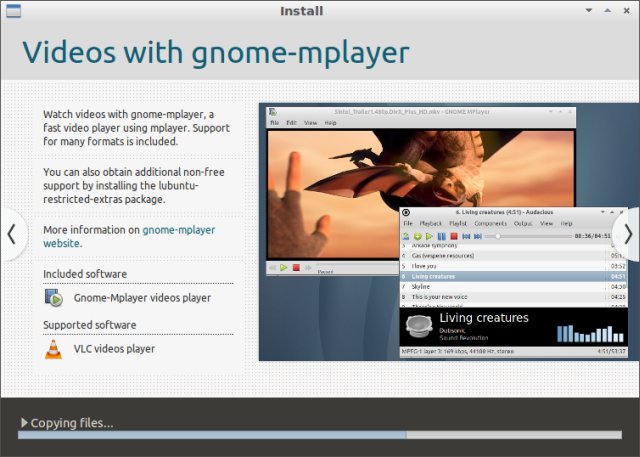Click the Gnome-Mplayer videos player icon

54,298
